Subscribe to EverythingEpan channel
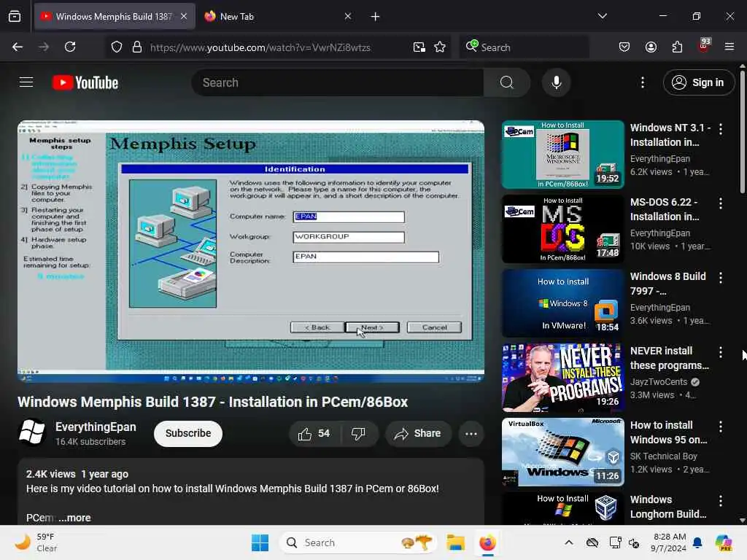Image resolution: width=747 pixels, height=560 pixels. pyautogui.click(x=188, y=433)
